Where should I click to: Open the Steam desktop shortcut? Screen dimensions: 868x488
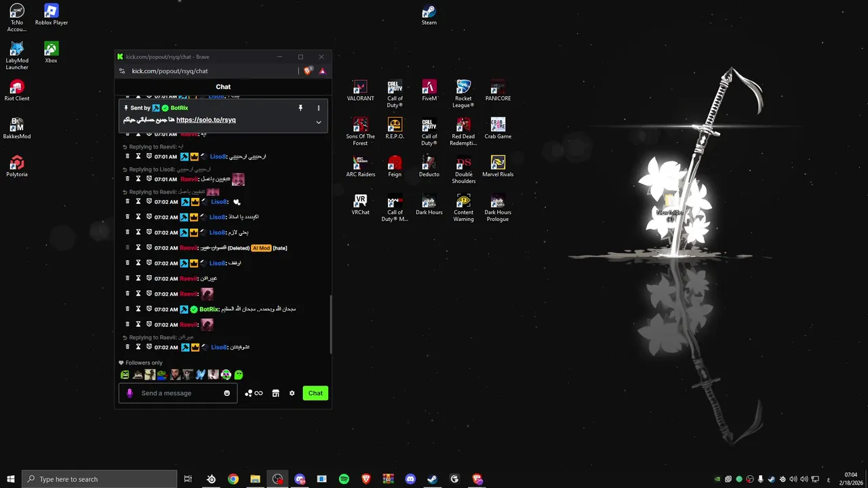click(x=429, y=16)
